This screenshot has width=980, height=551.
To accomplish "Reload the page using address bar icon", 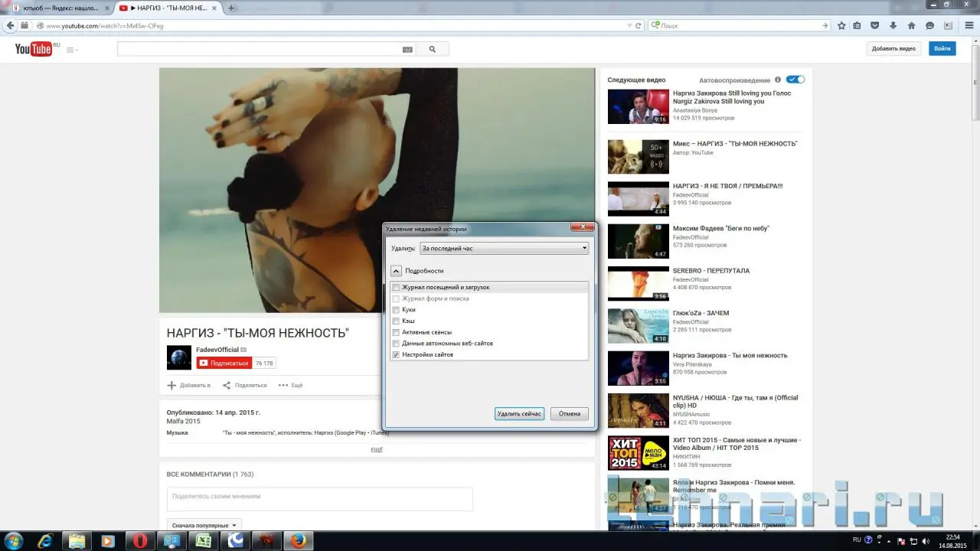I will [x=639, y=25].
